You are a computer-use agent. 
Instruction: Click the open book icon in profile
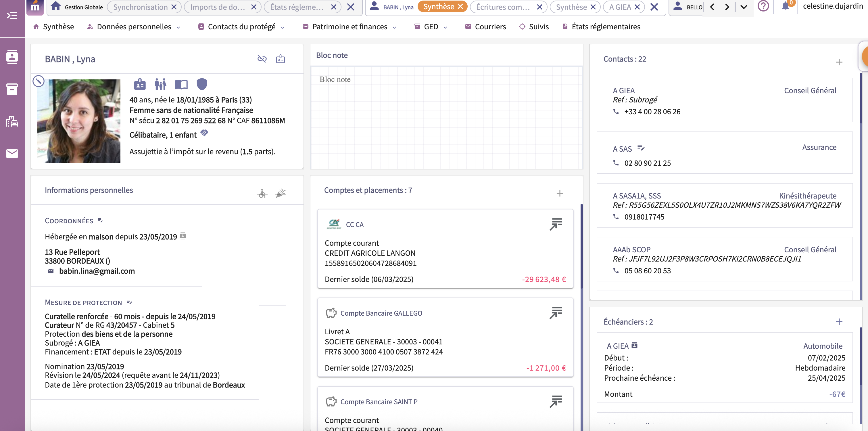pyautogui.click(x=181, y=84)
